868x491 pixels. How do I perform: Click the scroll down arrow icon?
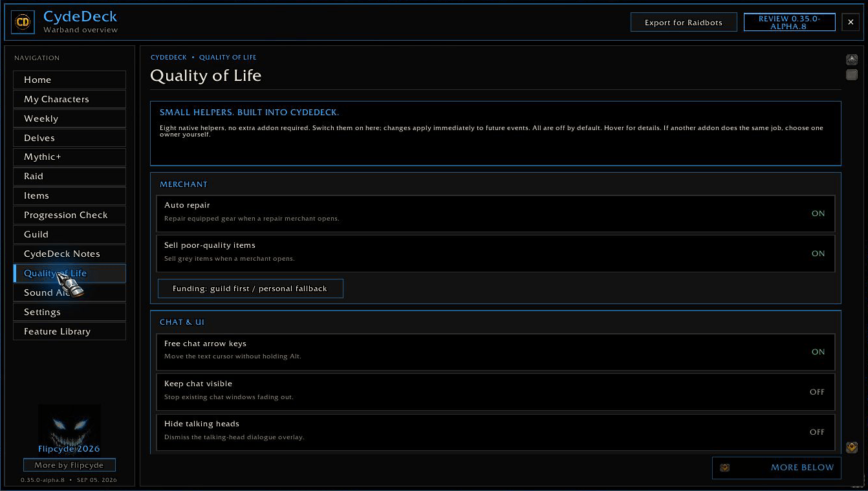(852, 447)
